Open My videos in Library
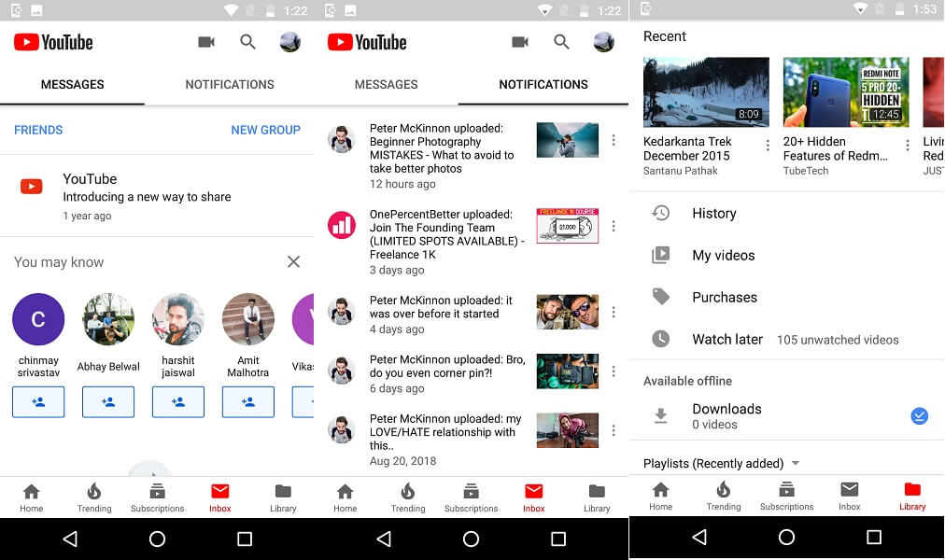The image size is (945, 560). click(786, 256)
